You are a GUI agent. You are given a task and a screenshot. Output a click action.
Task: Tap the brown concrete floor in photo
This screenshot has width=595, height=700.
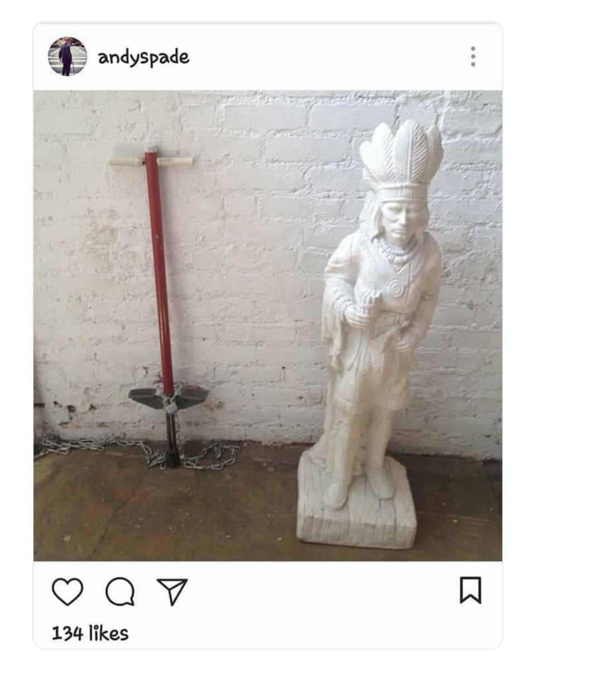[167, 514]
